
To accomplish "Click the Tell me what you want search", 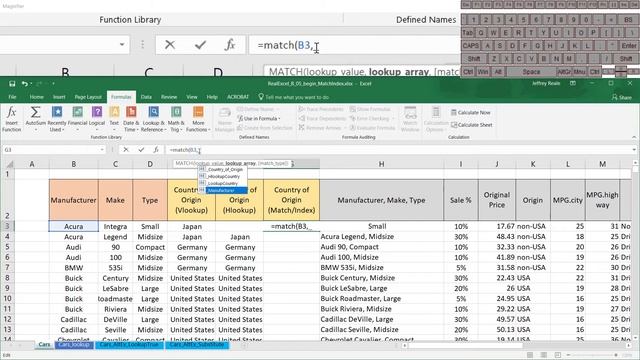I will coord(294,97).
